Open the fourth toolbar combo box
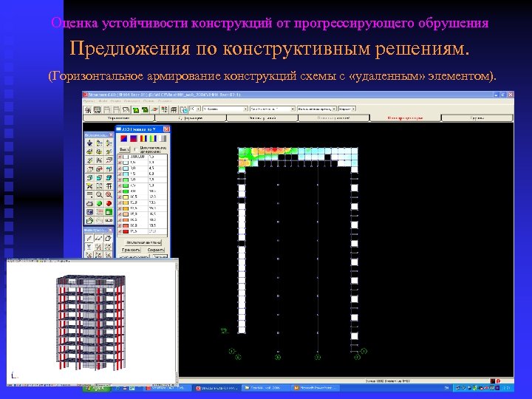The width and height of the screenshot is (532, 399). click(317, 109)
